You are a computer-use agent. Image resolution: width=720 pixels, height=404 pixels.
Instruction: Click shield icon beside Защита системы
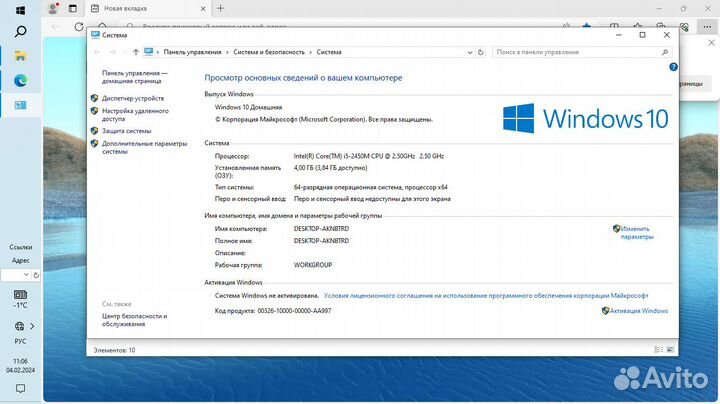point(95,131)
